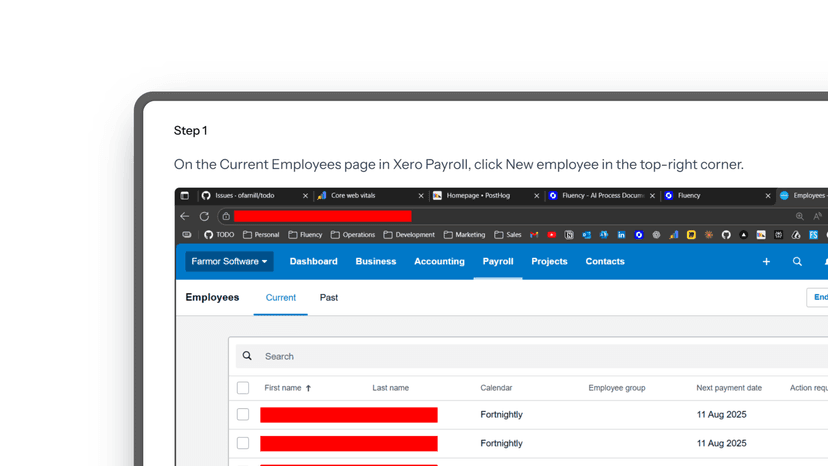The image size is (828, 466).
Task: Click the Employee group column header
Action: point(617,388)
